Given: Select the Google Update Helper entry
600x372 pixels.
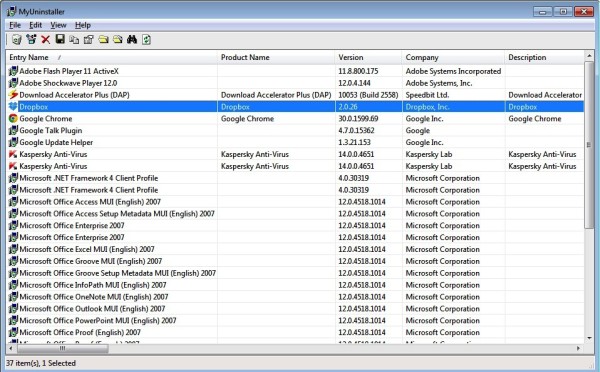Looking at the screenshot, I should click(x=56, y=142).
